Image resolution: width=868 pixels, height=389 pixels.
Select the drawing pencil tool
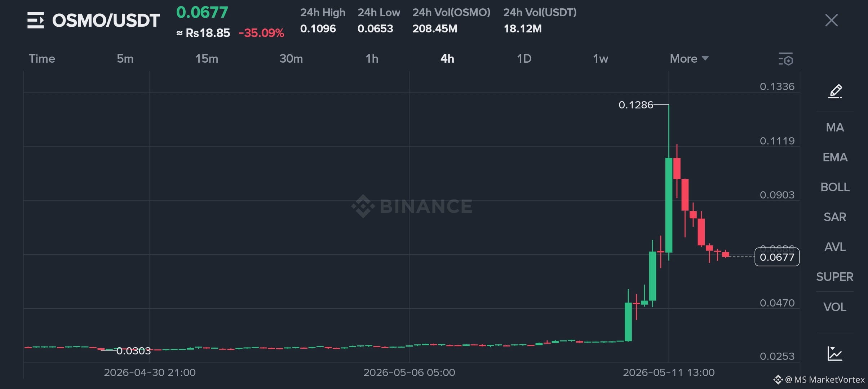(835, 91)
